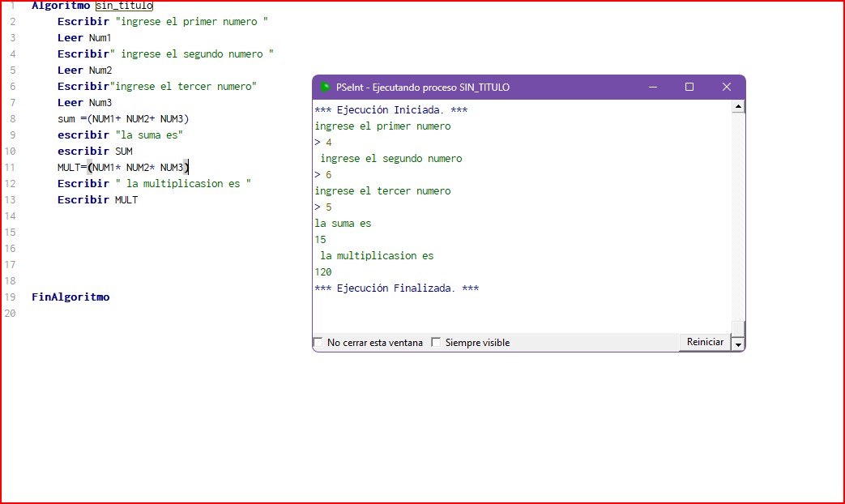Place the cursor on the FinAlgoritmo keyword

point(70,297)
